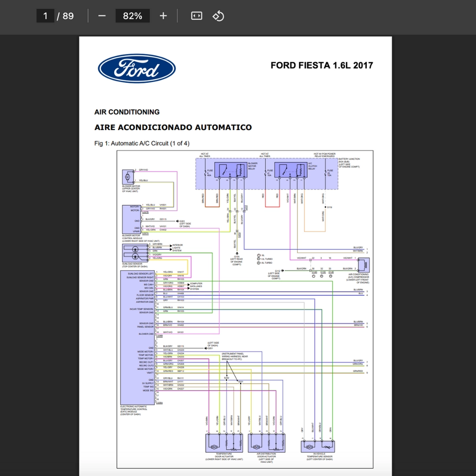Click the 'COMPUTER DATA LINES SYSTEM' label
476x476 pixels.
[196, 286]
